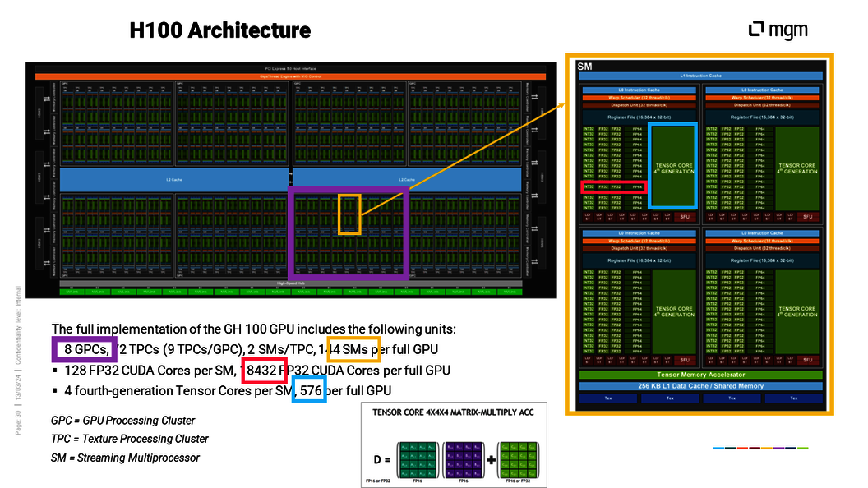Select the left L2 Cache block
The image size is (868, 488).
(x=173, y=179)
